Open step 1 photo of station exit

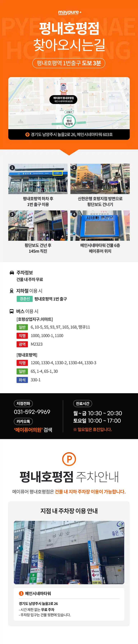[38, 179]
